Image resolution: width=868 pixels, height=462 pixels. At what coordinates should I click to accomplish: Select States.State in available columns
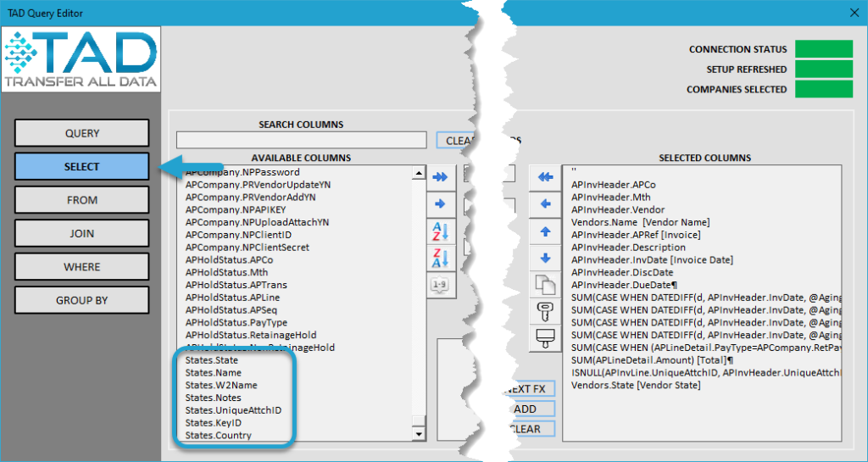pyautogui.click(x=211, y=360)
